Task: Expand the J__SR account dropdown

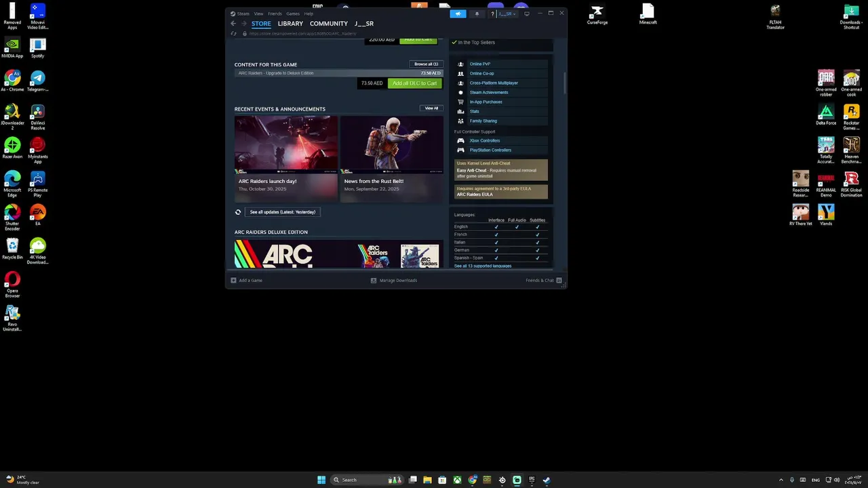Action: point(507,14)
